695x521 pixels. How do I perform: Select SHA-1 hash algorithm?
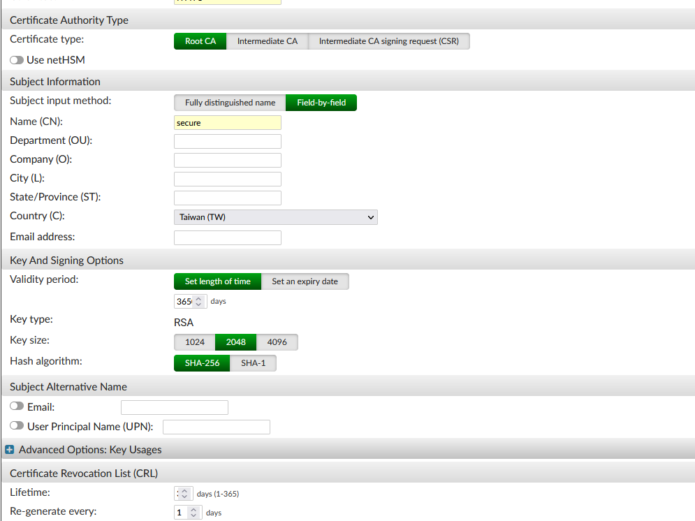point(253,363)
